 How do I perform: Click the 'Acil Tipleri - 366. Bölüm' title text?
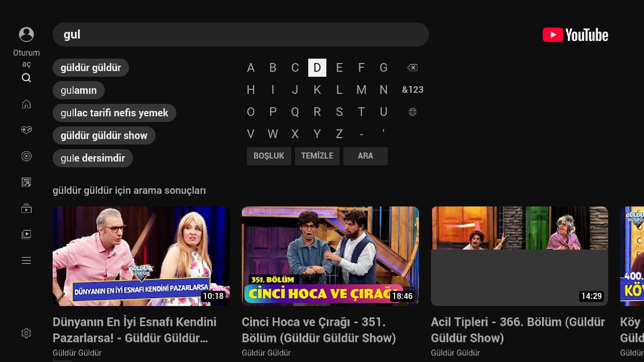point(518,330)
